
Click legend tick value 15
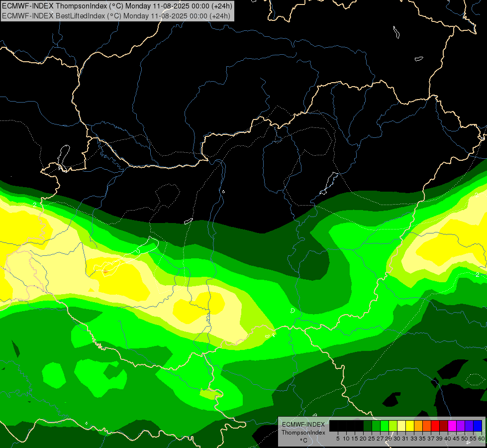pos(355,439)
